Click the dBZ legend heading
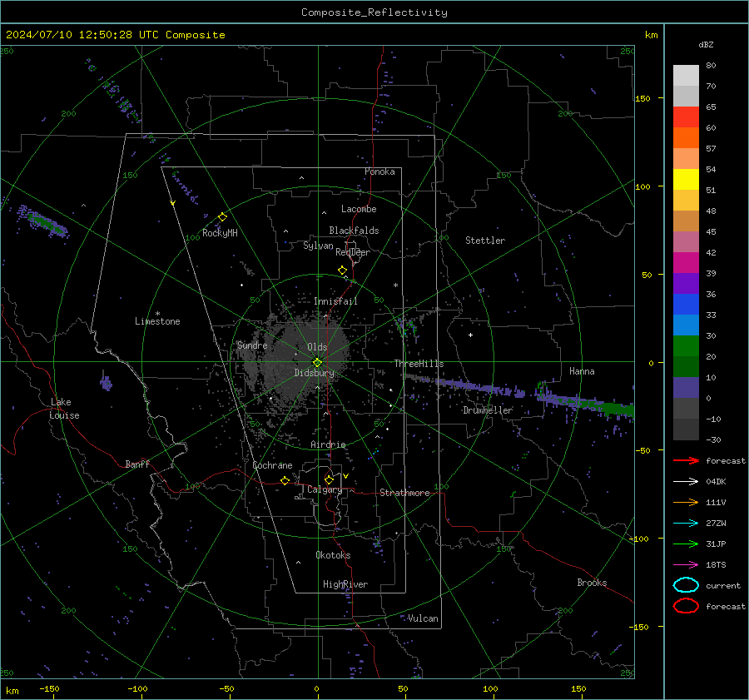The width and height of the screenshot is (749, 700). (x=706, y=45)
